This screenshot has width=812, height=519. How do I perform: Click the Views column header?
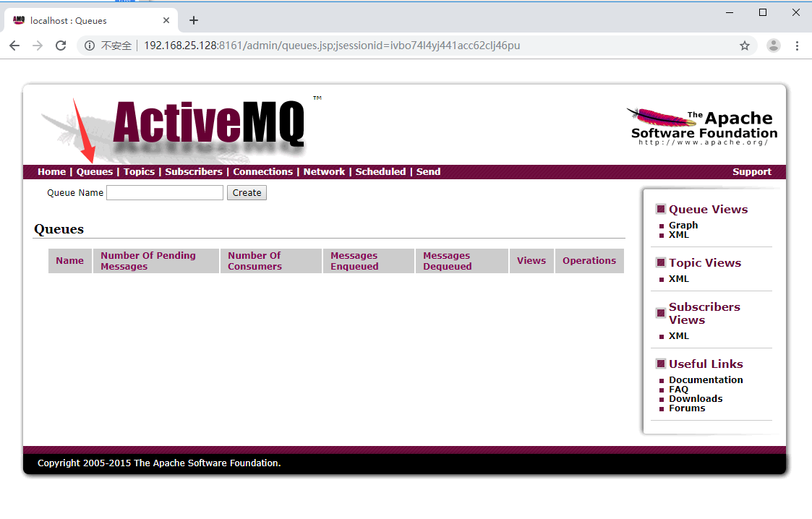coord(531,261)
